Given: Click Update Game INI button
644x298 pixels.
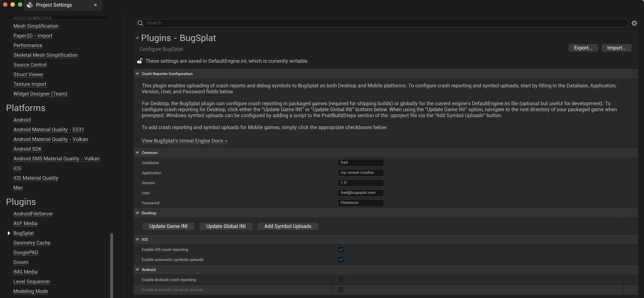Looking at the screenshot, I should pyautogui.click(x=168, y=226).
